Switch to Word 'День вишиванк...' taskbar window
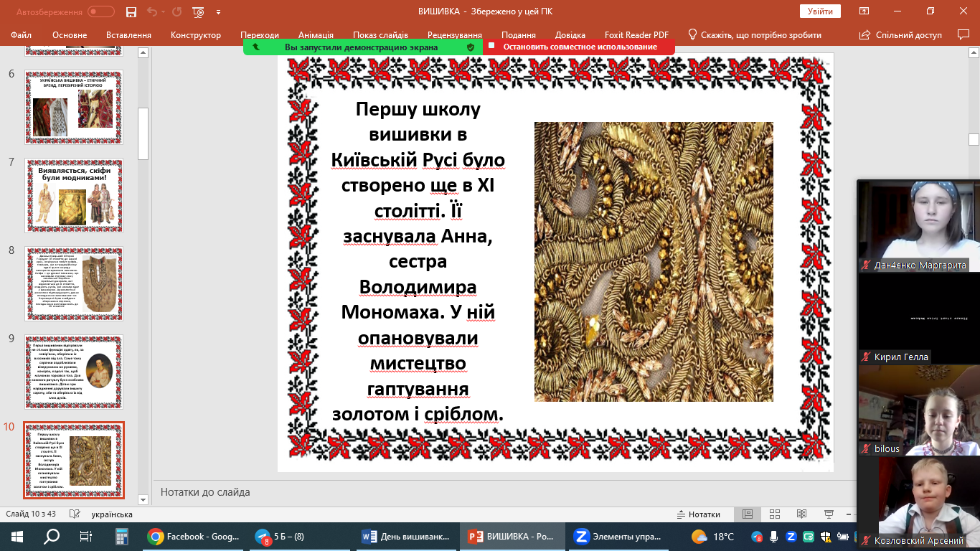Image resolution: width=980 pixels, height=551 pixels. [406, 536]
